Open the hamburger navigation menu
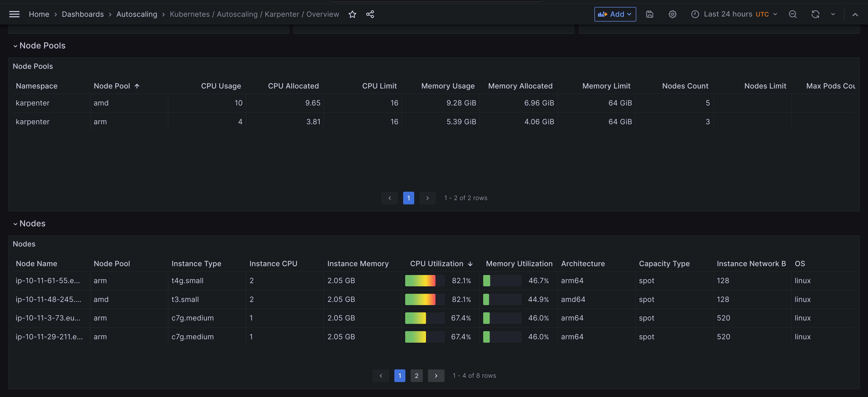This screenshot has height=397, width=868. pos(14,14)
